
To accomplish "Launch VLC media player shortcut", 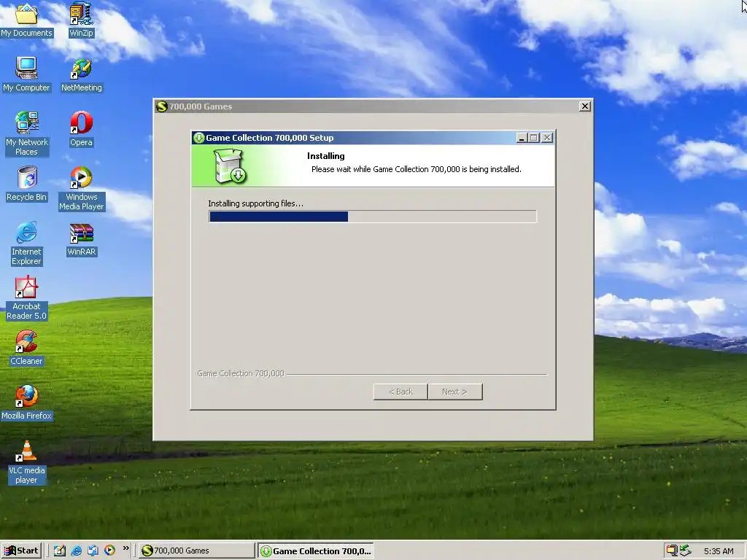I will coord(27,462).
